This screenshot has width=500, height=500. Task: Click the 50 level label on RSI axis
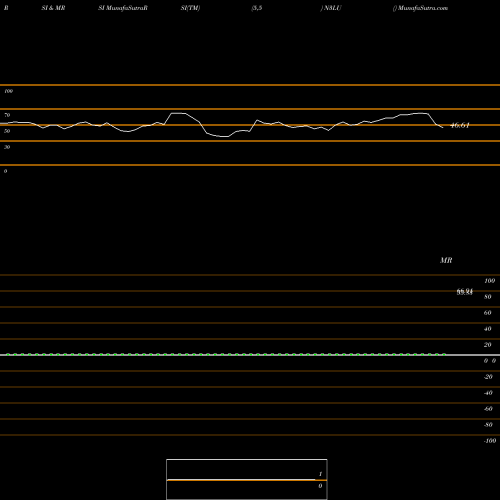click(7, 131)
